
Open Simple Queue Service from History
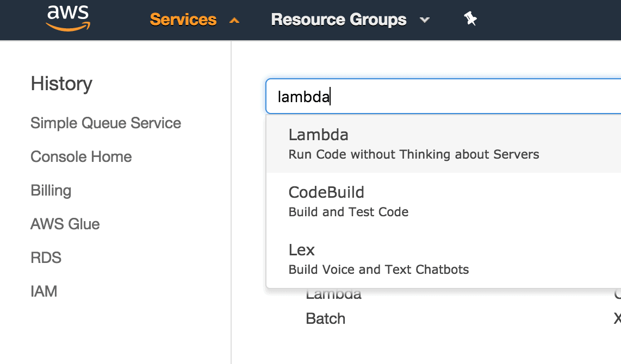pyautogui.click(x=105, y=123)
